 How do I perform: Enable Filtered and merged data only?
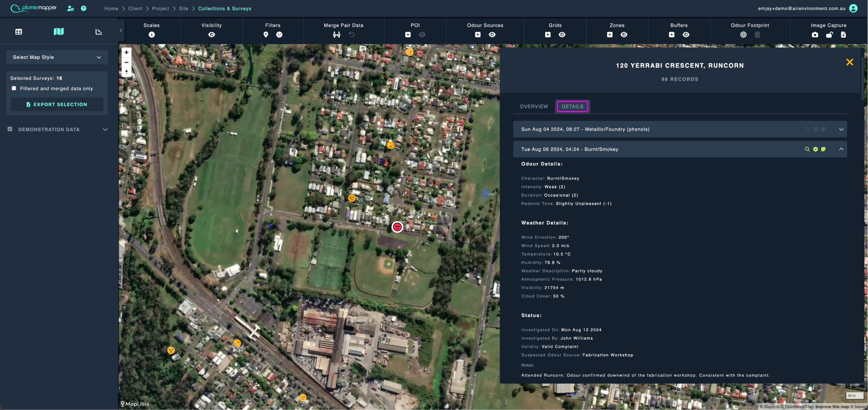pos(14,88)
